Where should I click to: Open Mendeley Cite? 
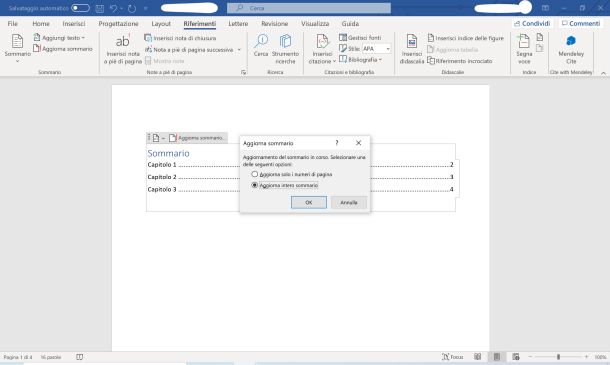[x=571, y=49]
